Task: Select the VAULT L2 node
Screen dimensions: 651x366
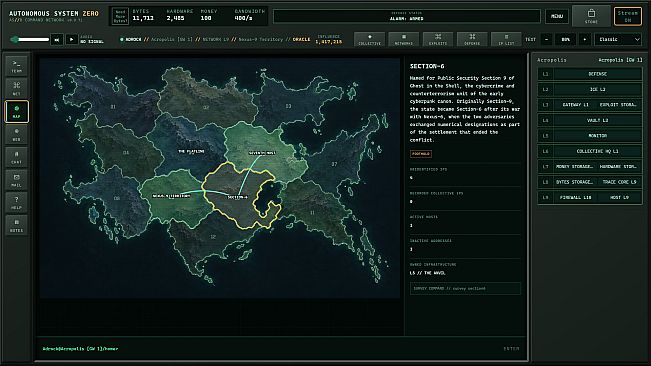Action: pos(597,120)
